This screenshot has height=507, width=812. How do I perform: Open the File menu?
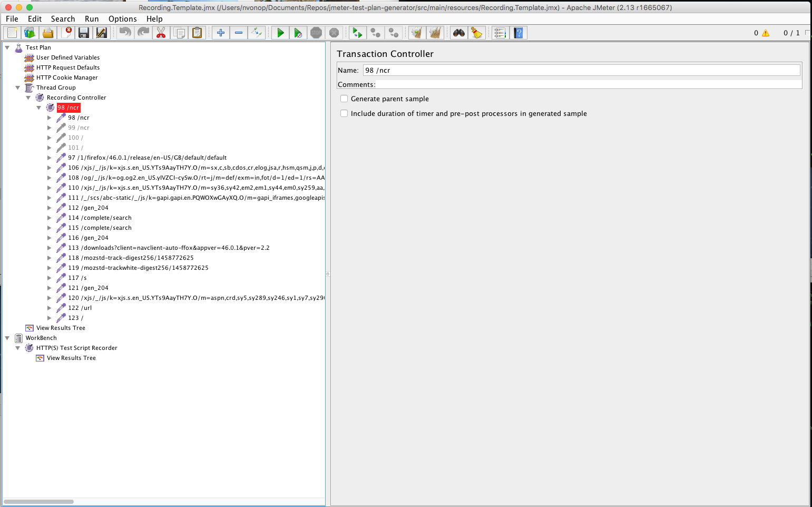(12, 19)
